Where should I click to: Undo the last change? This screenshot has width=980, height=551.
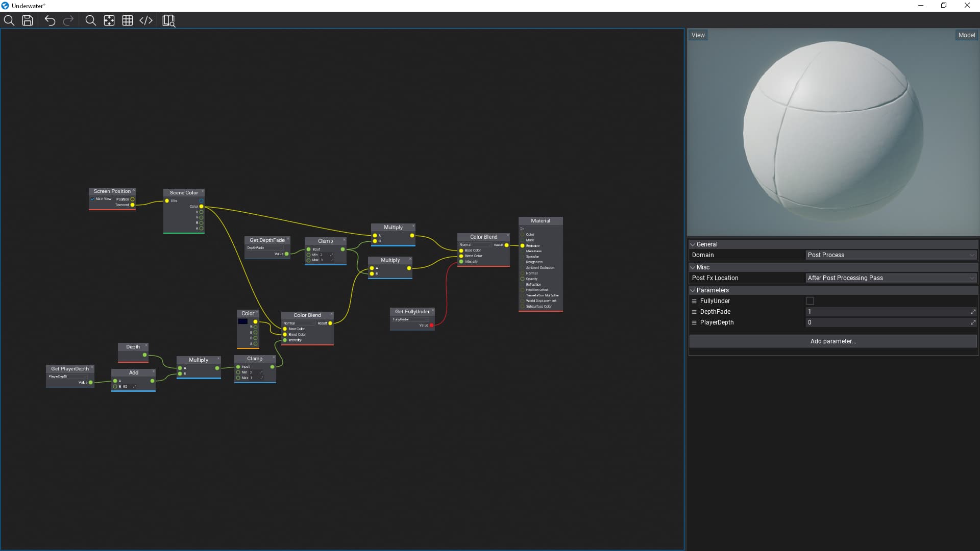point(50,20)
